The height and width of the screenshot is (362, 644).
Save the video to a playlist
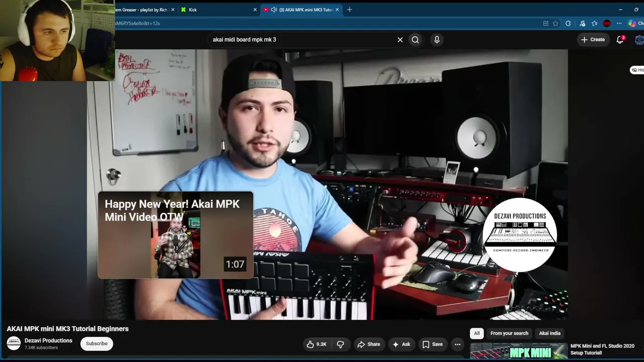pyautogui.click(x=432, y=344)
